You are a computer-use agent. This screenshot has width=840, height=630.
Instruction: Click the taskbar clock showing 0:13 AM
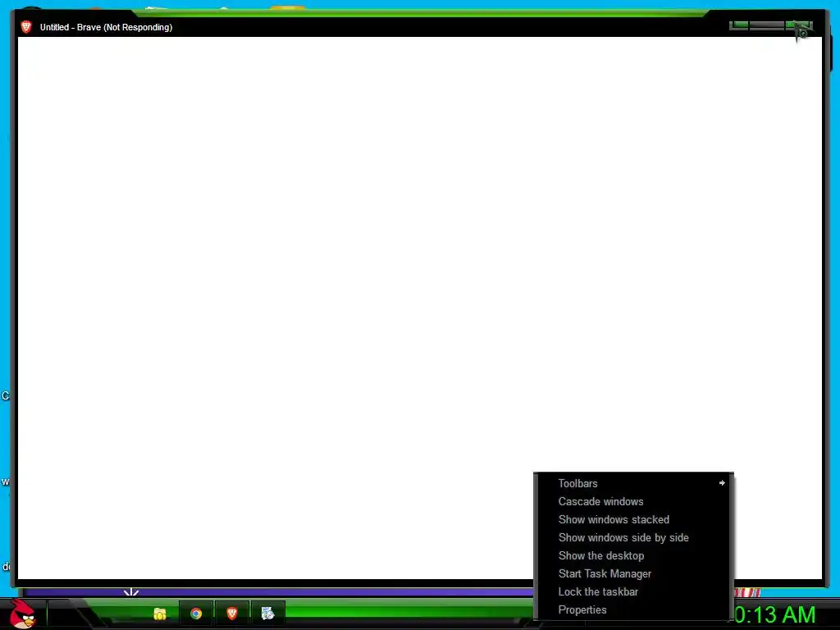point(775,614)
